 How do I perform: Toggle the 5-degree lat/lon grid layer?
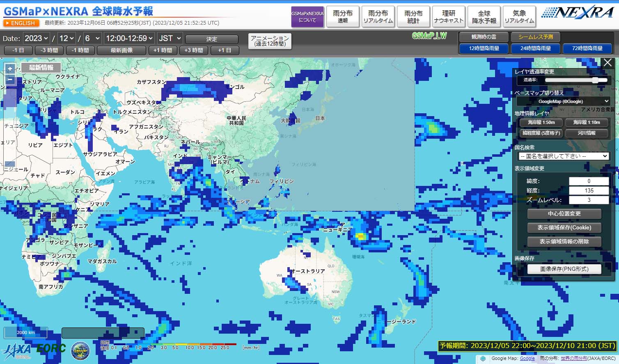click(541, 133)
